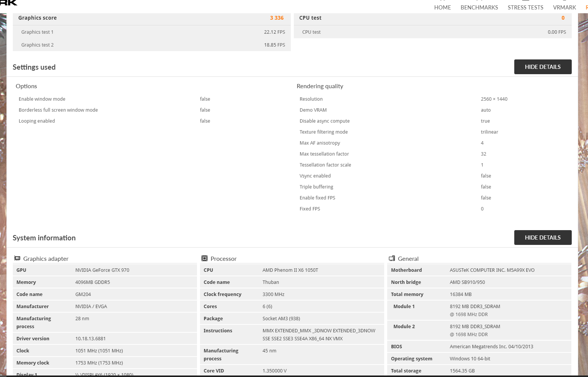Click the Triple buffering label
This screenshot has height=377, width=588.
316,187
